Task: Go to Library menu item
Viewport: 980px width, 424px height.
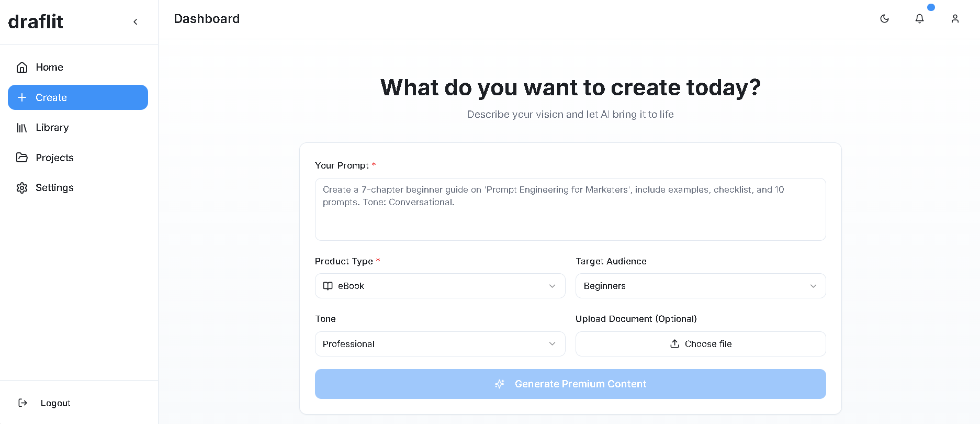Action: pos(52,128)
